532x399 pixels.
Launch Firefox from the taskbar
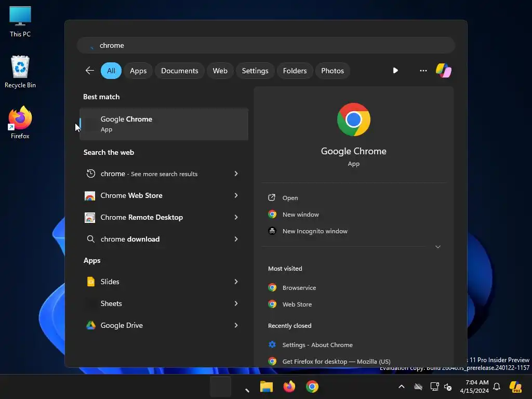click(289, 387)
